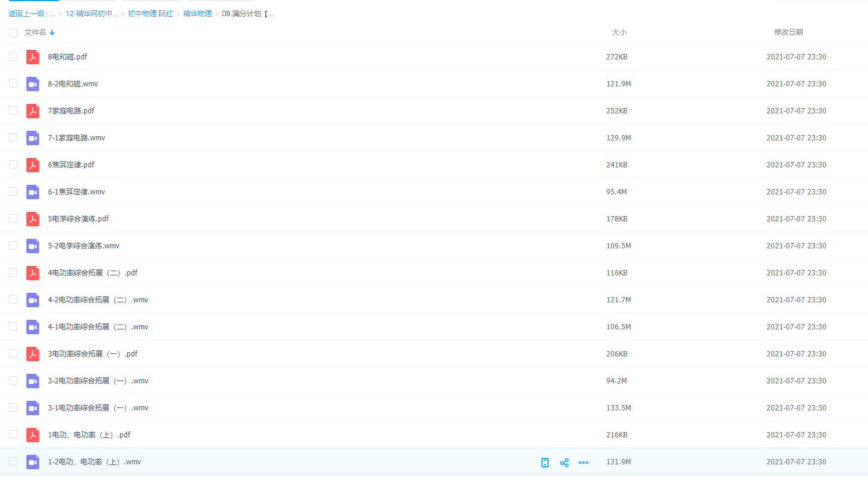Select the checkbox for 4-1电功率综合拓展（二）.wmv
Image resolution: width=868 pixels, height=477 pixels.
coord(13,326)
